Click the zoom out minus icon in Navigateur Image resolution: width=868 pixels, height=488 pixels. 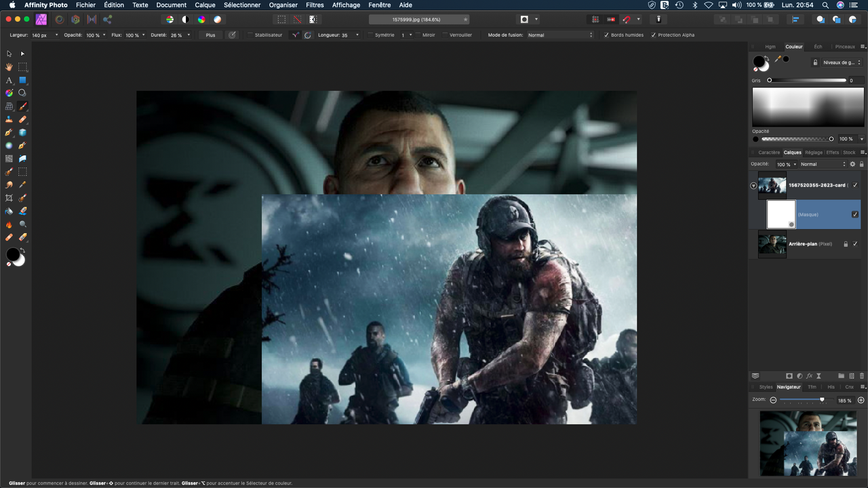coord(773,400)
